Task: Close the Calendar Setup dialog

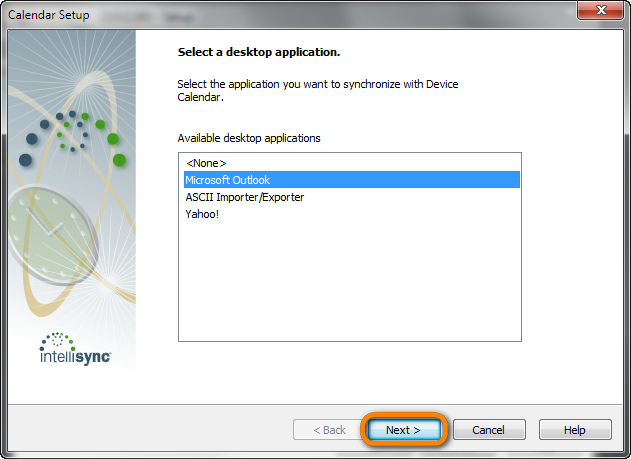Action: pyautogui.click(x=601, y=10)
